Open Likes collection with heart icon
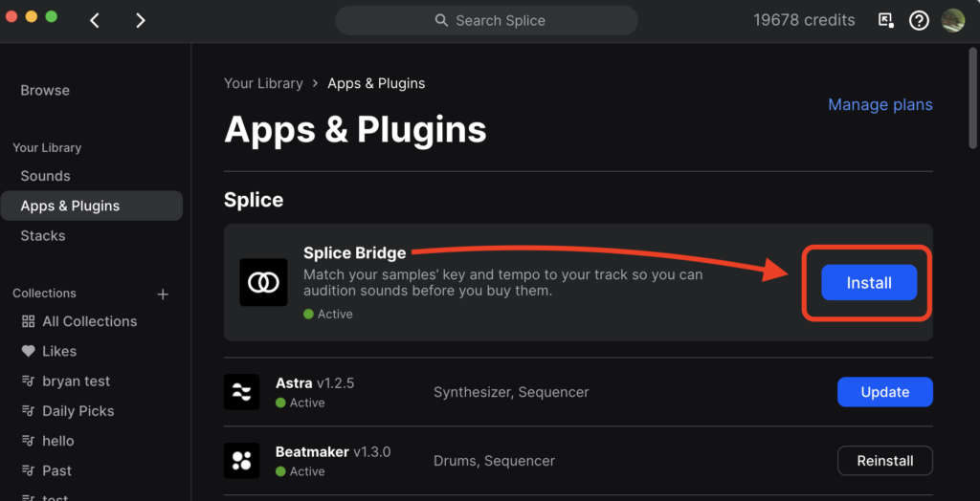 coord(50,351)
